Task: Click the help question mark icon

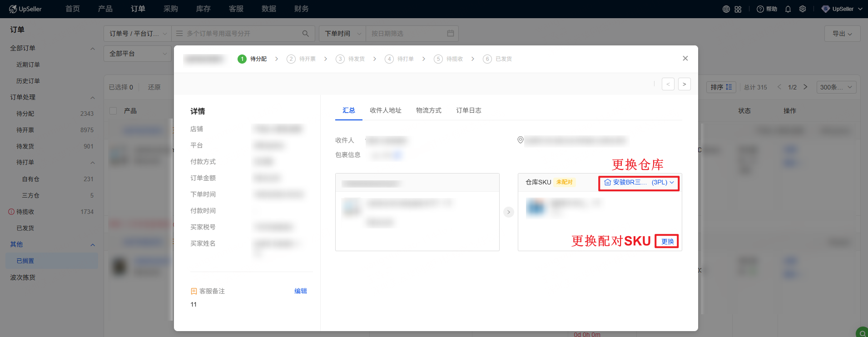Action: [760, 9]
